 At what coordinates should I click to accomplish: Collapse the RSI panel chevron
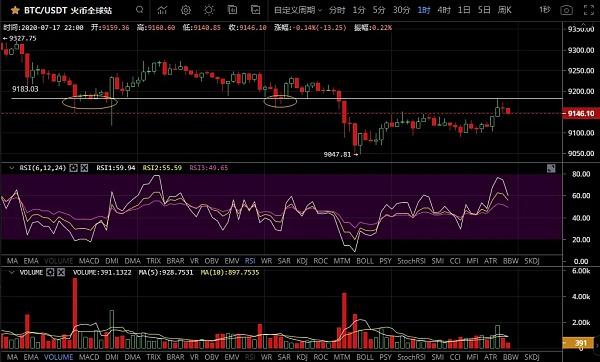(11, 168)
